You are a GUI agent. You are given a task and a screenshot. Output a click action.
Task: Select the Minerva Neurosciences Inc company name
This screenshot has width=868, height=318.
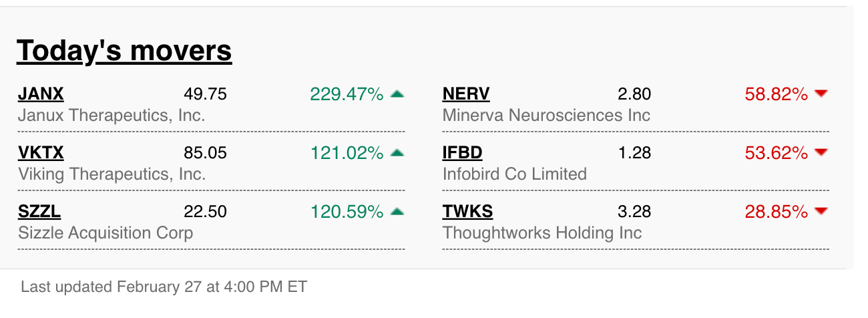click(546, 116)
